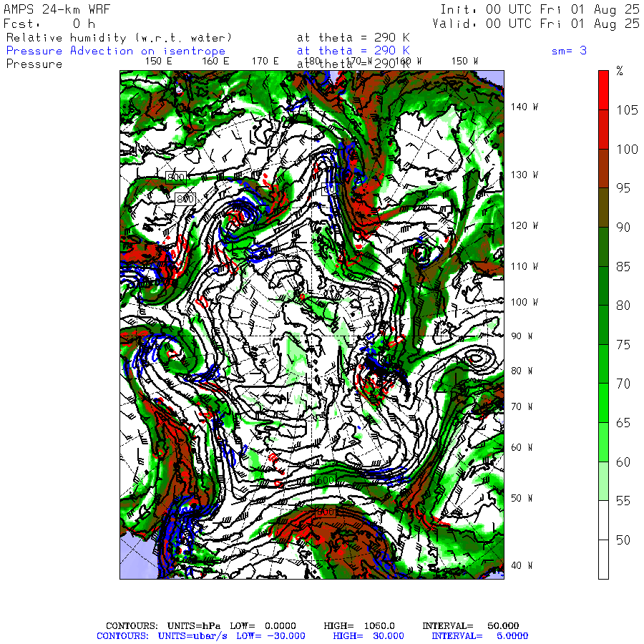The width and height of the screenshot is (644, 644).
Task: Click the '60 W' longitude label
Action: (522, 447)
